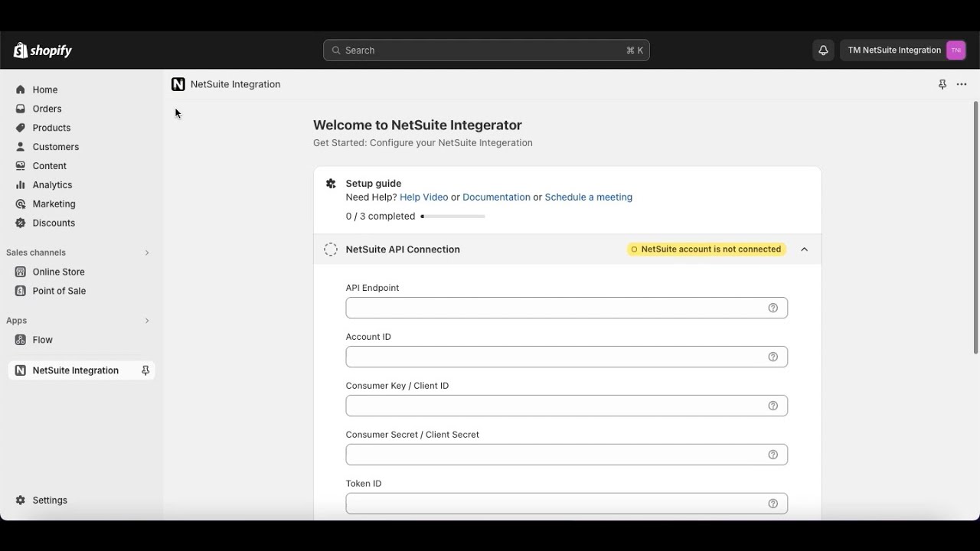Collapse the NetSuite API Connection section
The height and width of the screenshot is (551, 980).
coord(804,249)
